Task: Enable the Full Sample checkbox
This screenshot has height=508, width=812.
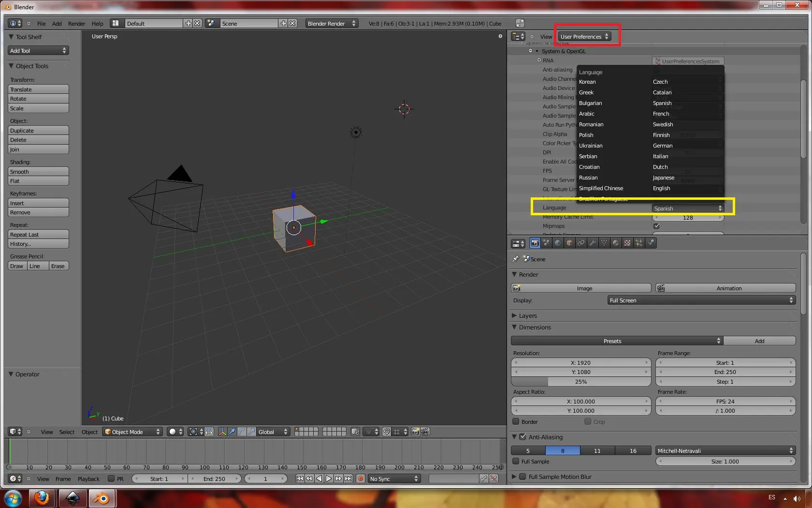Action: 516,461
